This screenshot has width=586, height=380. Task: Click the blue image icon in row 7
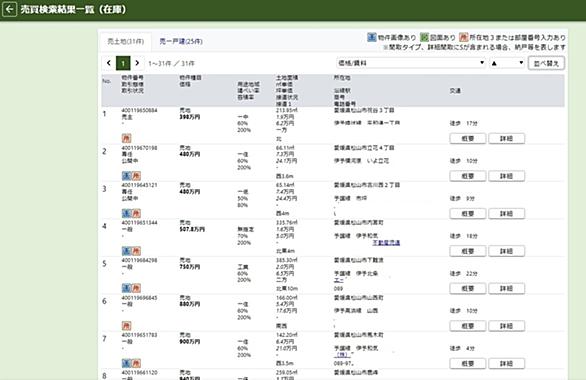coord(126,363)
